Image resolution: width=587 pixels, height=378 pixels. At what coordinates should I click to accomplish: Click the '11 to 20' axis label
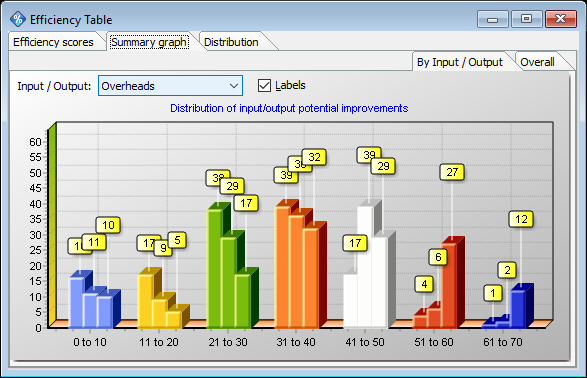tap(159, 342)
